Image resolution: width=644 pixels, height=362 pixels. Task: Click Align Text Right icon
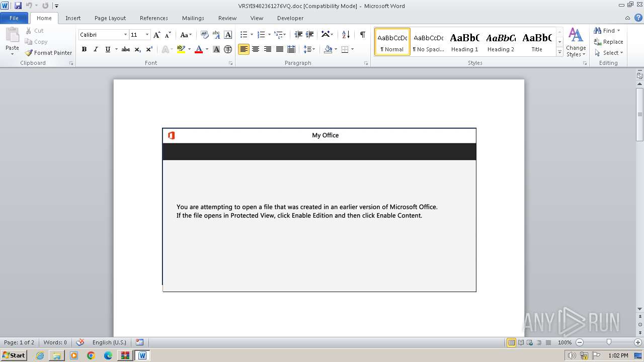267,49
